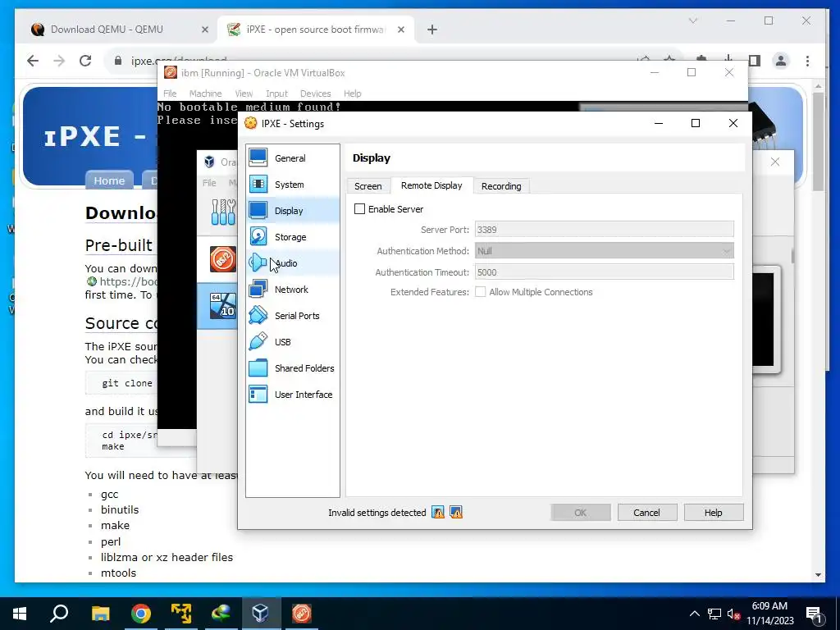Click the Chrome page vertical scrollbar
Image resolution: width=840 pixels, height=630 pixels.
click(x=818, y=142)
